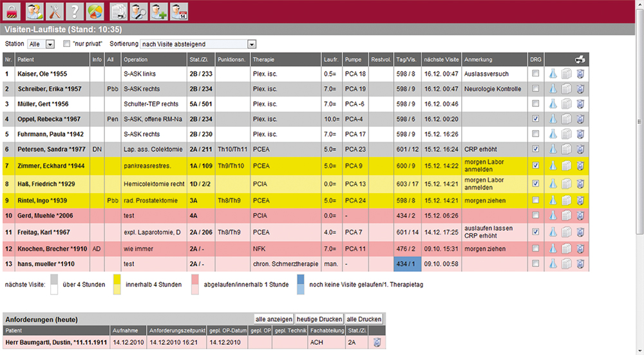Open help via the question mark icon
The height and width of the screenshot is (355, 644).
(75, 12)
